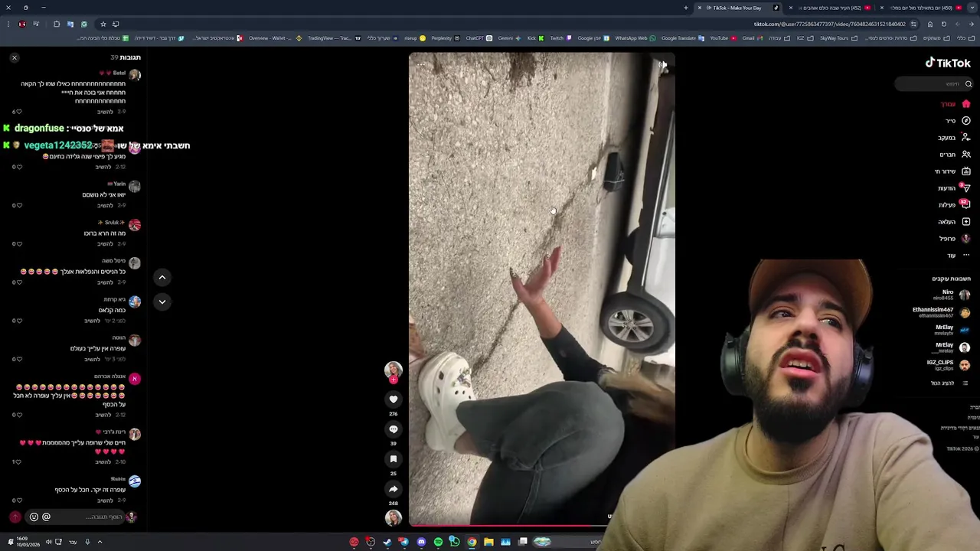Open the Upload plus icon
980x551 pixels.
coord(966,222)
